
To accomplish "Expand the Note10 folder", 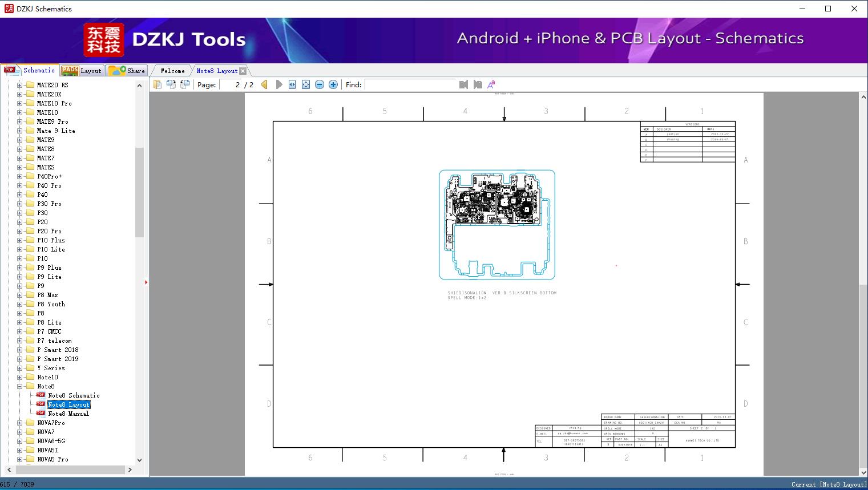I will tap(20, 377).
